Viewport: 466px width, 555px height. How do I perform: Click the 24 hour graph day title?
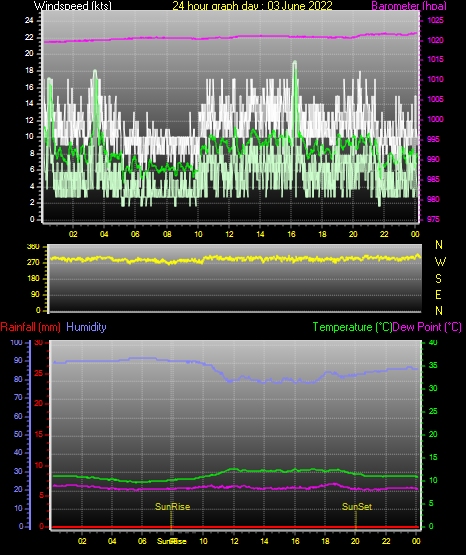[252, 6]
